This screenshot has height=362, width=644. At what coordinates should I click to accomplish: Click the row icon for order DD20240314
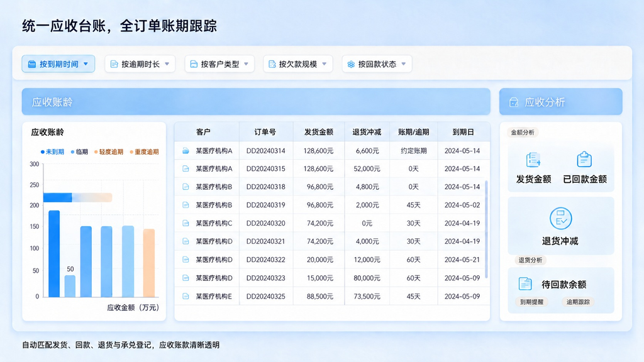click(186, 151)
